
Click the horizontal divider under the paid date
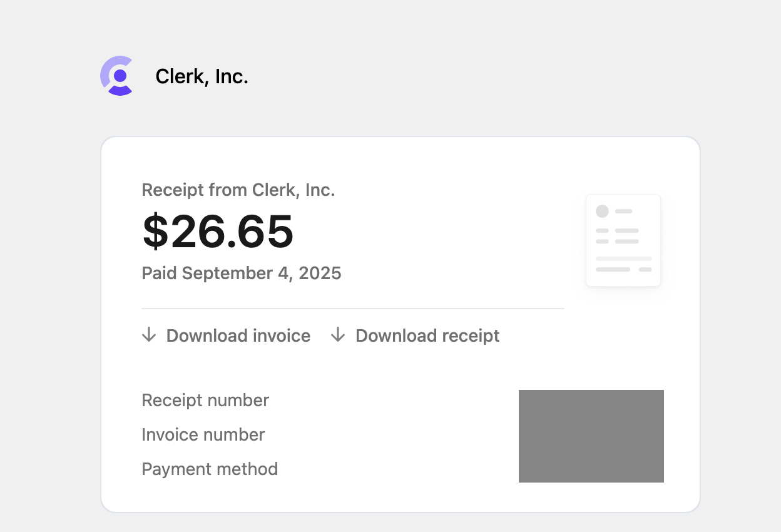(353, 309)
